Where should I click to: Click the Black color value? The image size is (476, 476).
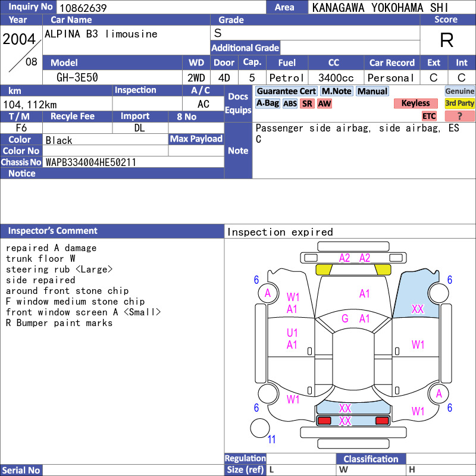[x=59, y=140]
